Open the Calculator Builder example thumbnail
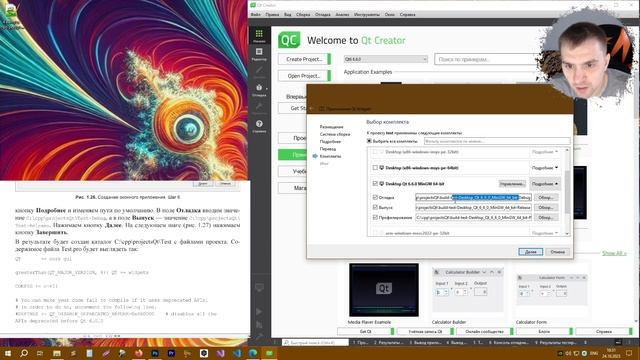Screen dimensions: 640x360 pos(468,290)
